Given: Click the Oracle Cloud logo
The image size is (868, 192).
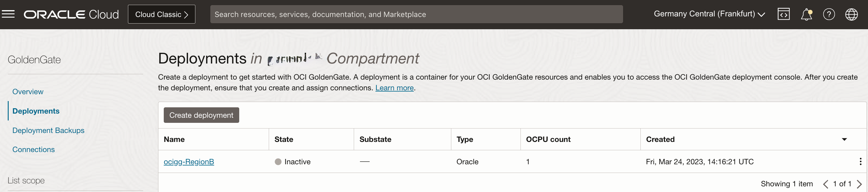Looking at the screenshot, I should (71, 14).
